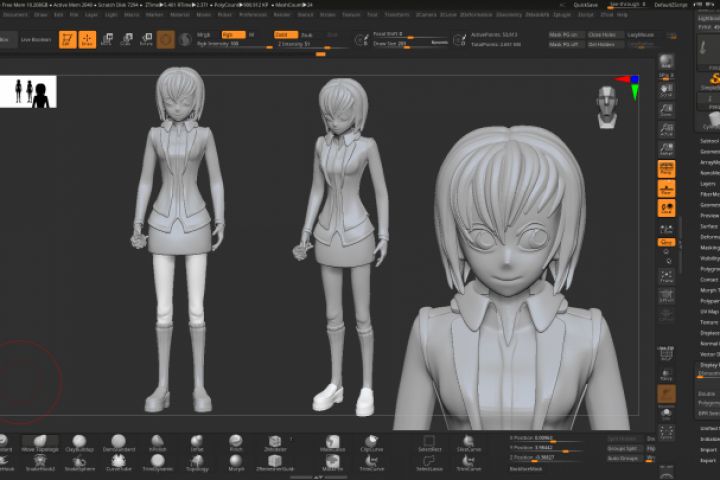Image resolution: width=720 pixels, height=480 pixels.
Task: Choose the Morph brush
Action: click(x=236, y=463)
